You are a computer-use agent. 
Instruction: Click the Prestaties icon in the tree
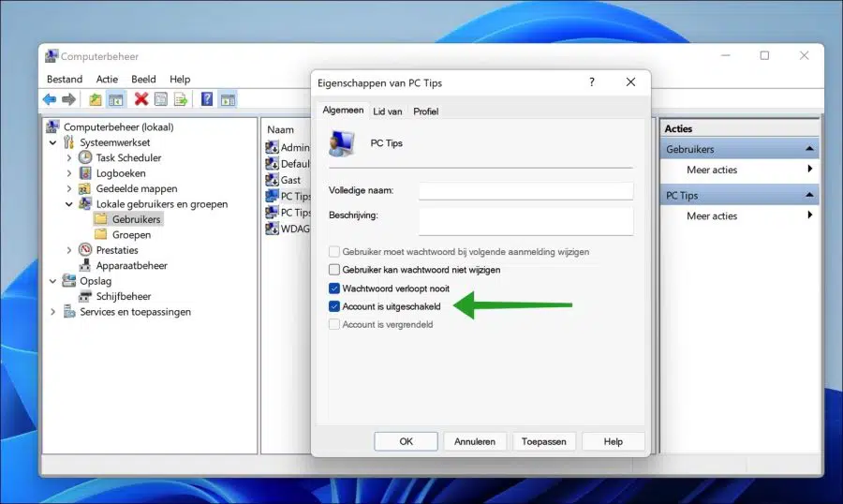(85, 250)
